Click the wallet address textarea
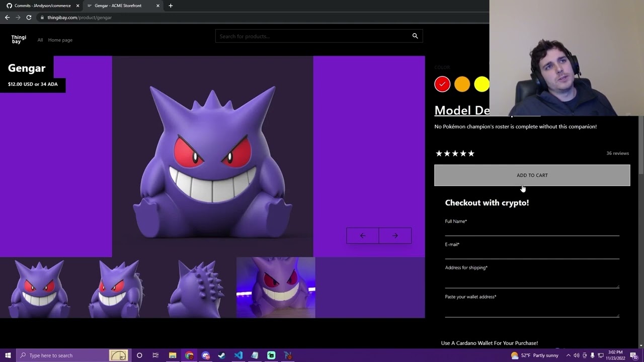 [x=532, y=309]
